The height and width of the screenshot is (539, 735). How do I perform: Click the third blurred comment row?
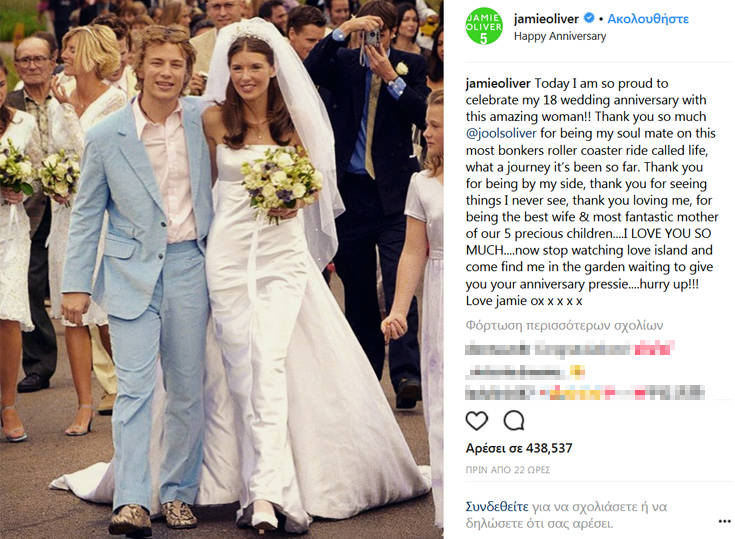[585, 393]
